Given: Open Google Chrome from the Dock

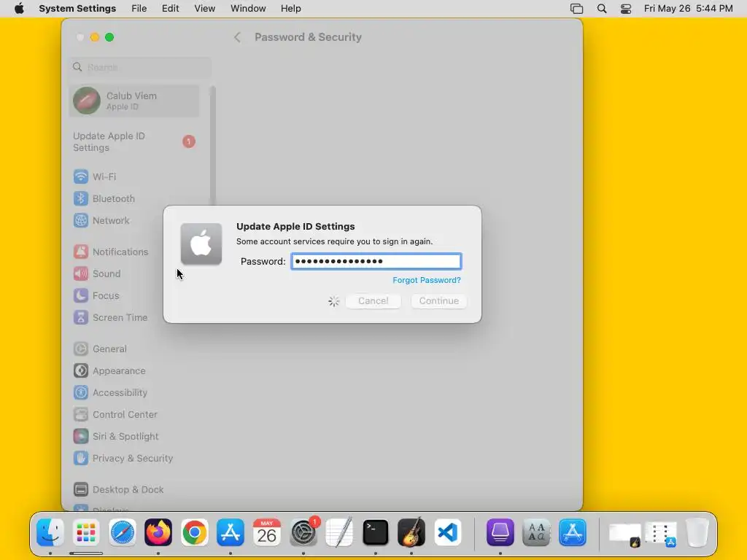Looking at the screenshot, I should coord(194,532).
